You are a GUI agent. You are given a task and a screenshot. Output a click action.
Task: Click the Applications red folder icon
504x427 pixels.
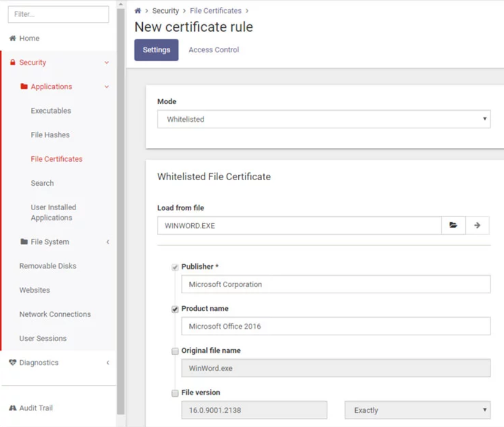(x=24, y=86)
